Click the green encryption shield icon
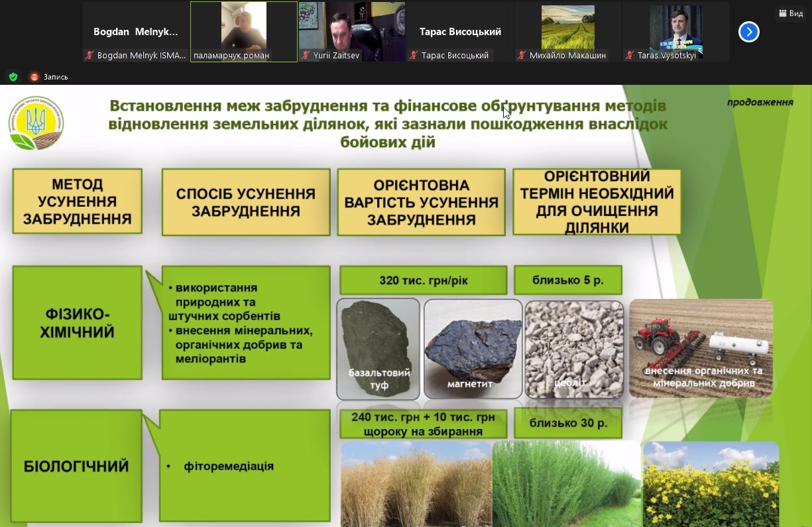 pos(13,77)
